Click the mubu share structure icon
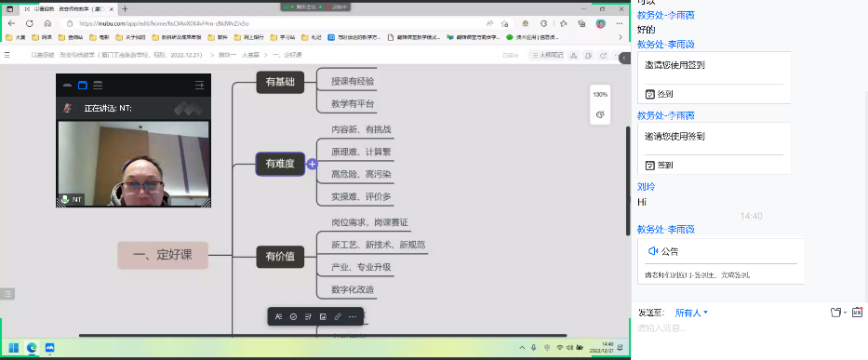This screenshot has width=868, height=360. (573, 55)
